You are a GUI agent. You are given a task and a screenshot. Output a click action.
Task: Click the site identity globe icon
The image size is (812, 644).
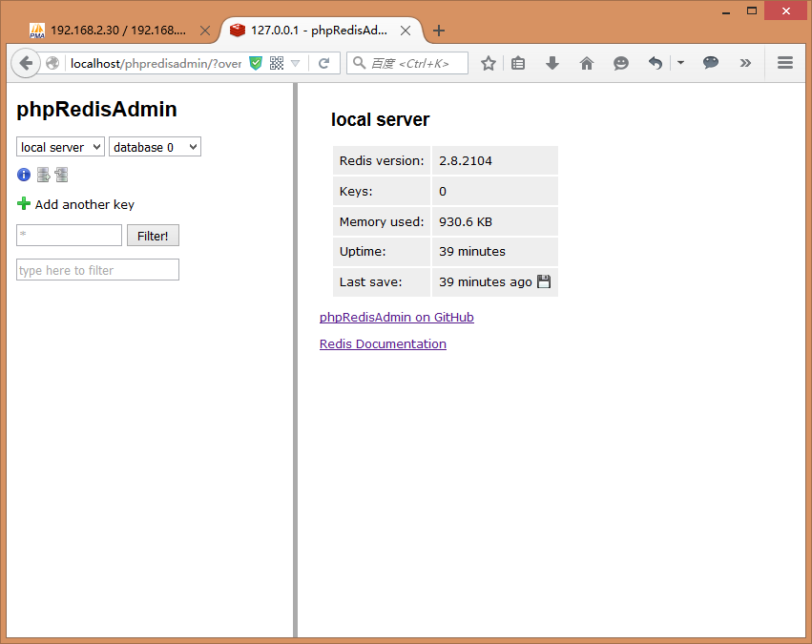point(52,63)
